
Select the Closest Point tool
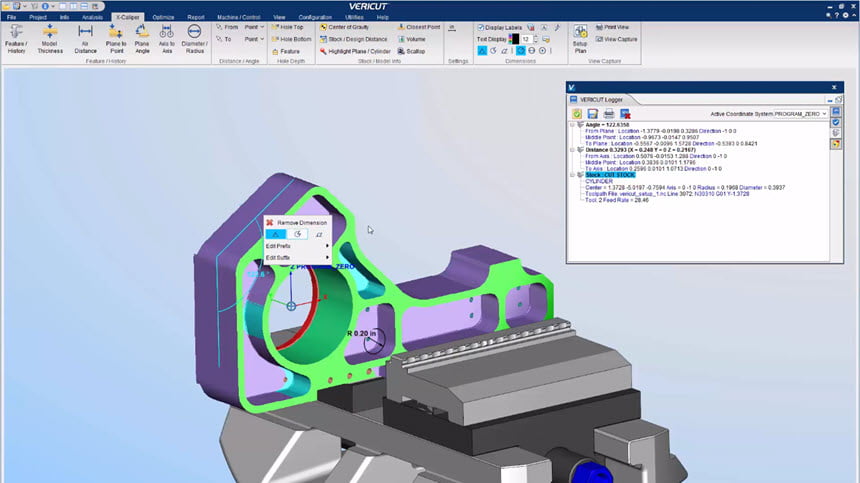click(x=418, y=27)
